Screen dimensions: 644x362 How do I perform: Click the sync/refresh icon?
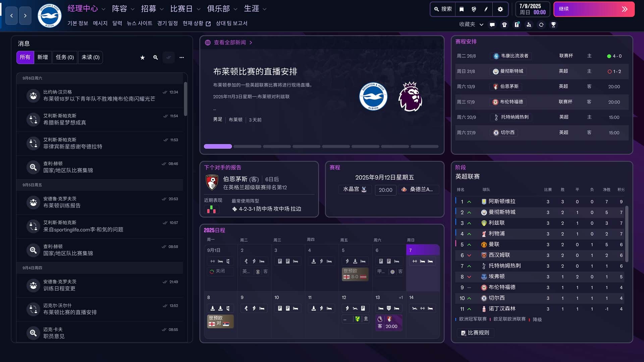[x=541, y=24]
